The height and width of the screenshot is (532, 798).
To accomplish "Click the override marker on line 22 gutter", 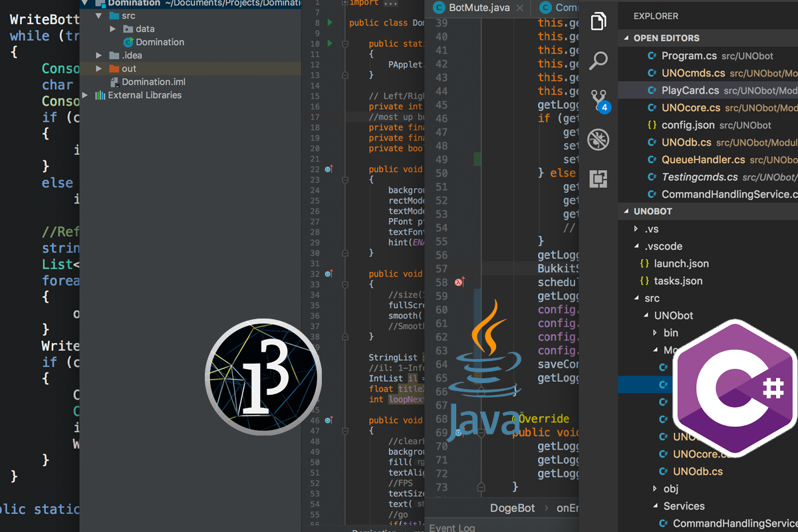I will coord(329,170).
